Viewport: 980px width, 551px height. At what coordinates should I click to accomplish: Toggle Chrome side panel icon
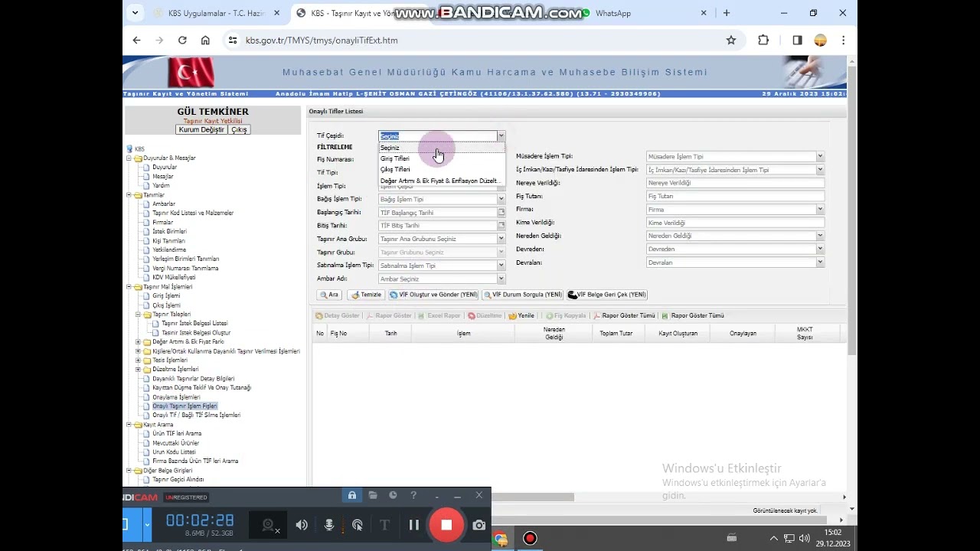coord(797,41)
